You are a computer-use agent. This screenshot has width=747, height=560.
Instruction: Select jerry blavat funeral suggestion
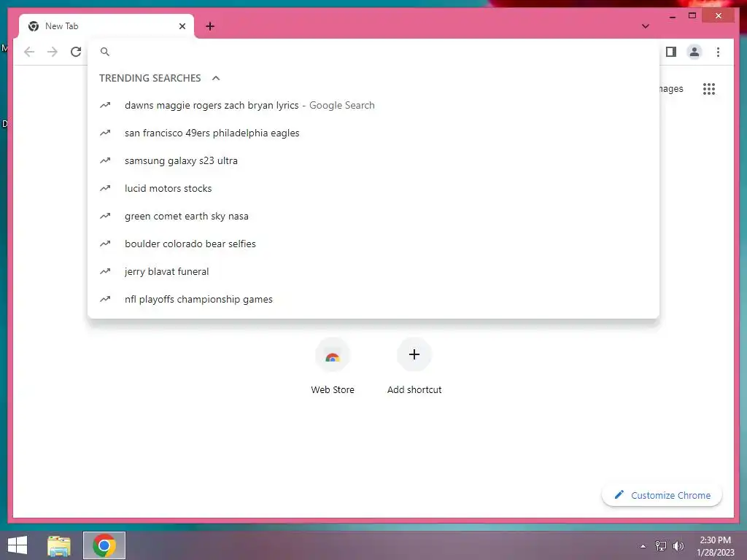[x=373, y=271]
